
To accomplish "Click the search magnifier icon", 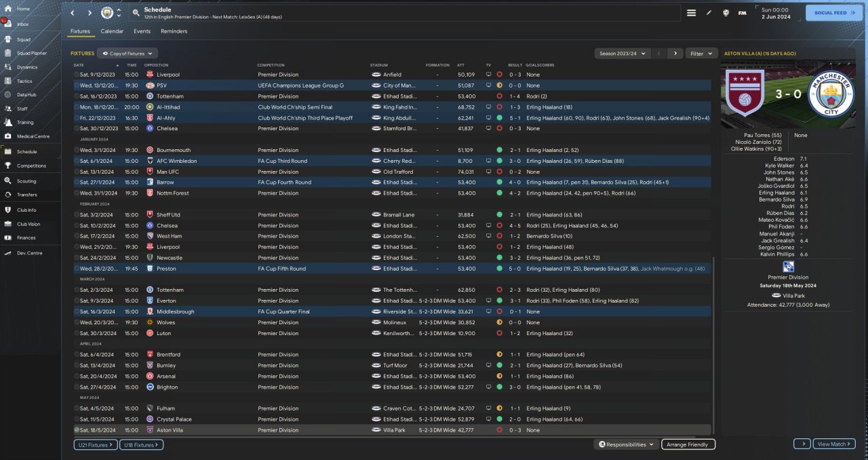I will pos(136,13).
